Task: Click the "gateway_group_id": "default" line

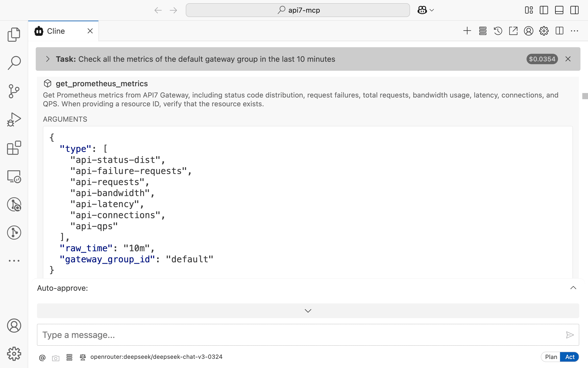Action: coord(136,259)
